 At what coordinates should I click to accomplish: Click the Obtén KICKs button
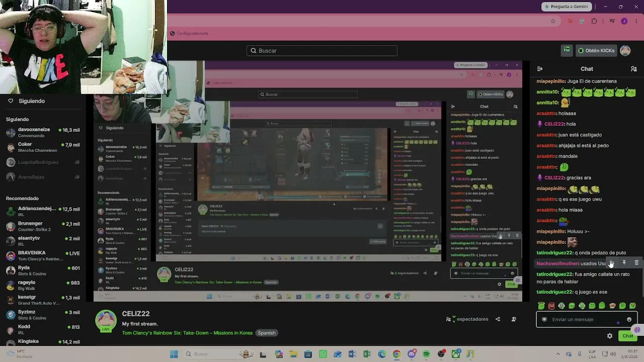click(596, 50)
